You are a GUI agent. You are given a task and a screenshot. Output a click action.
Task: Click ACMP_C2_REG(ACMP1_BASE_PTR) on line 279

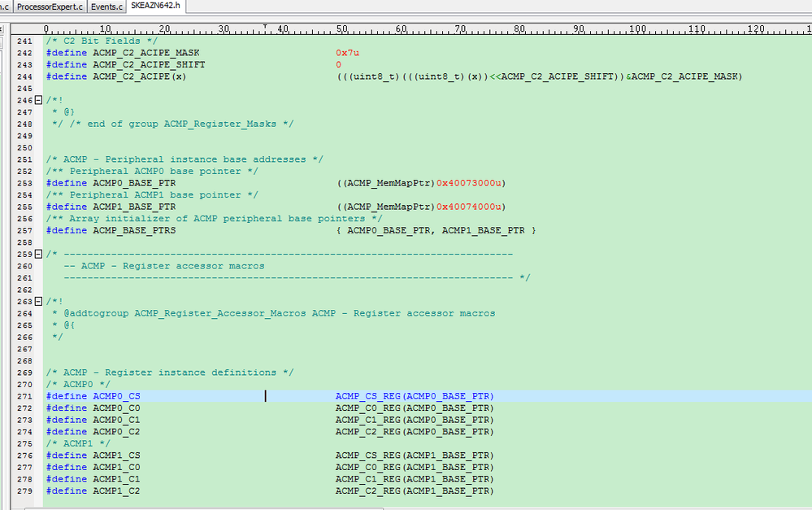415,490
